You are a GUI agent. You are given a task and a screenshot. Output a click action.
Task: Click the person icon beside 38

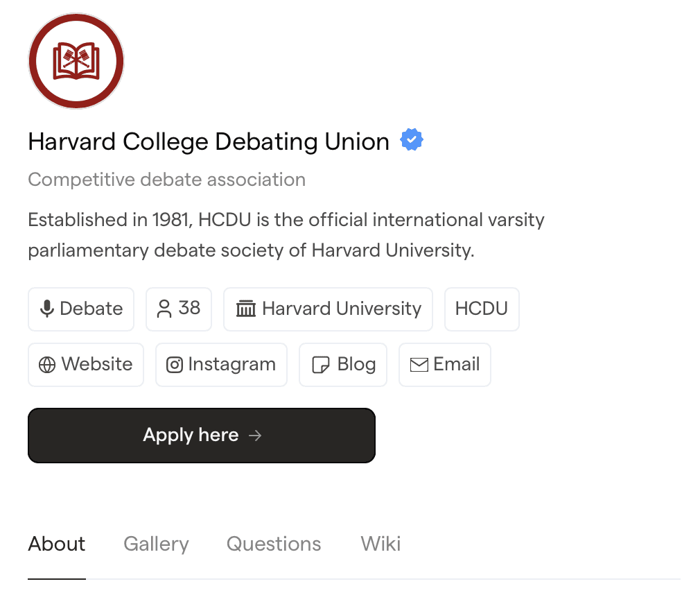coord(164,309)
